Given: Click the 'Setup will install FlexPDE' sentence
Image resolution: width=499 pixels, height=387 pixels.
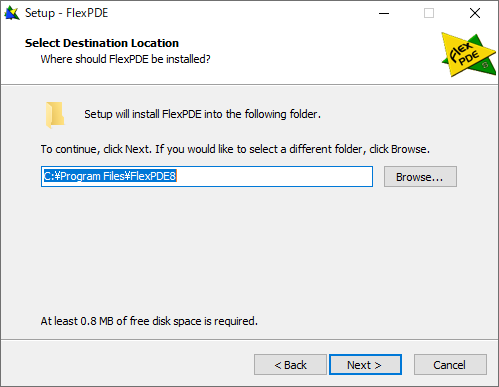Looking at the screenshot, I should tap(202, 114).
